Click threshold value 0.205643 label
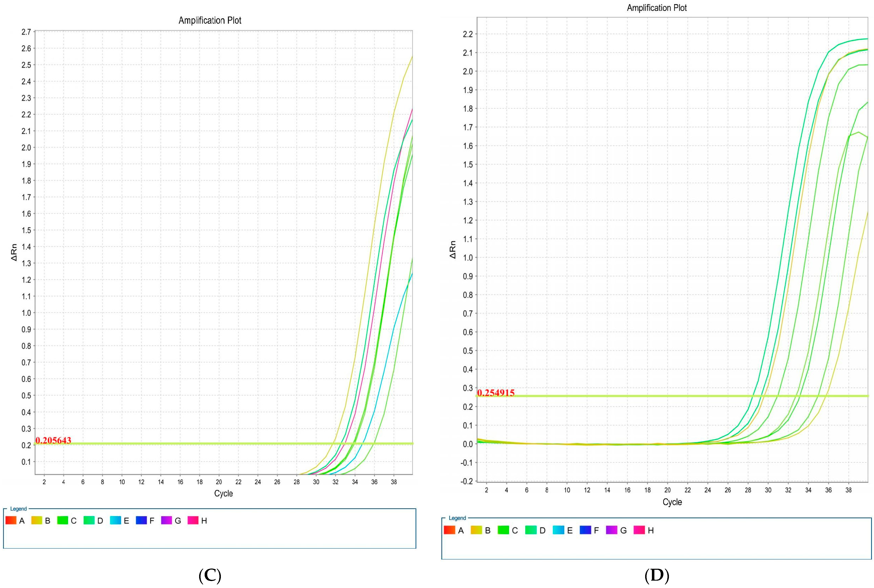The height and width of the screenshot is (588, 874). [53, 440]
